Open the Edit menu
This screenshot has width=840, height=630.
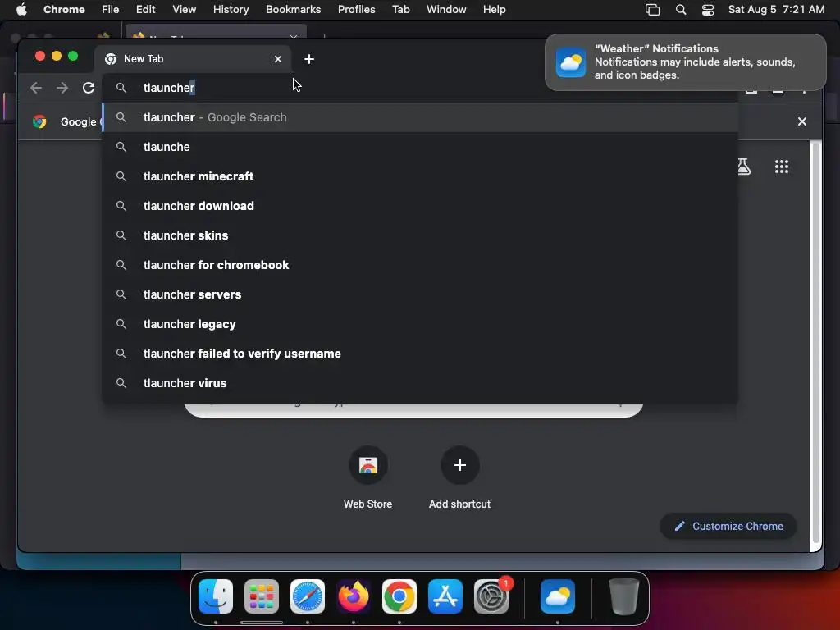click(x=146, y=10)
